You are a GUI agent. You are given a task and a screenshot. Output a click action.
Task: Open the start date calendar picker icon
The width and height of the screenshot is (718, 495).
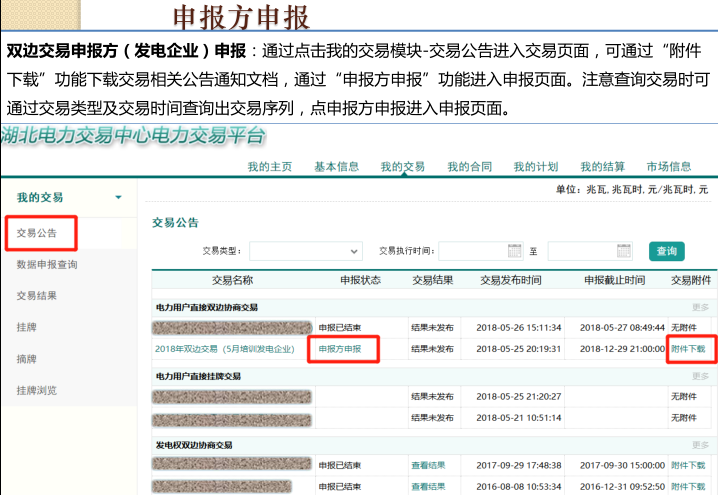[515, 251]
